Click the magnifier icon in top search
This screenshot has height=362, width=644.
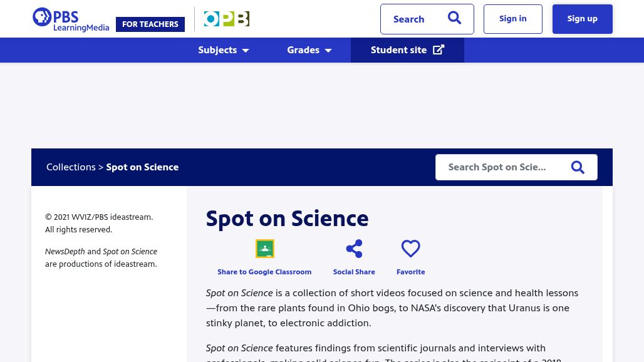[x=454, y=19]
